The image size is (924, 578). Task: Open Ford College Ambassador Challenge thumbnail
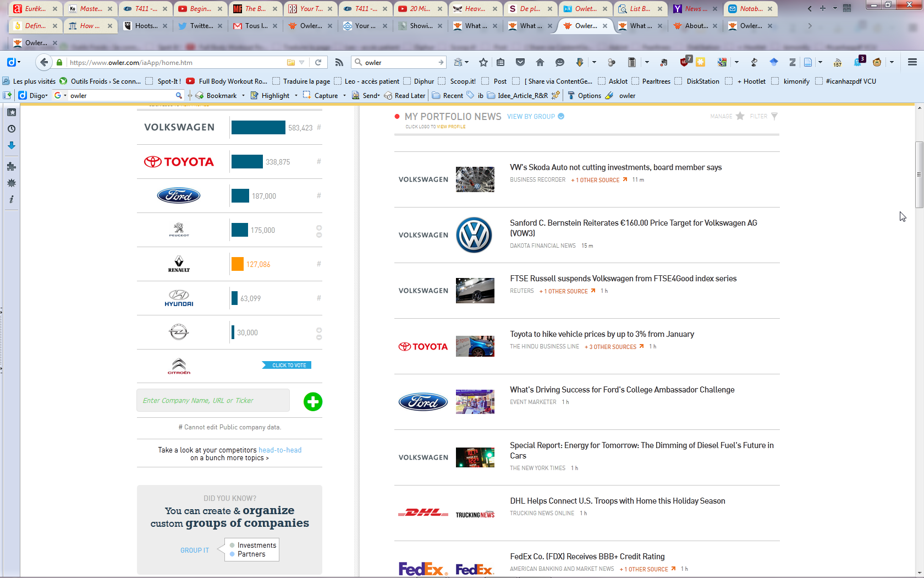click(475, 402)
